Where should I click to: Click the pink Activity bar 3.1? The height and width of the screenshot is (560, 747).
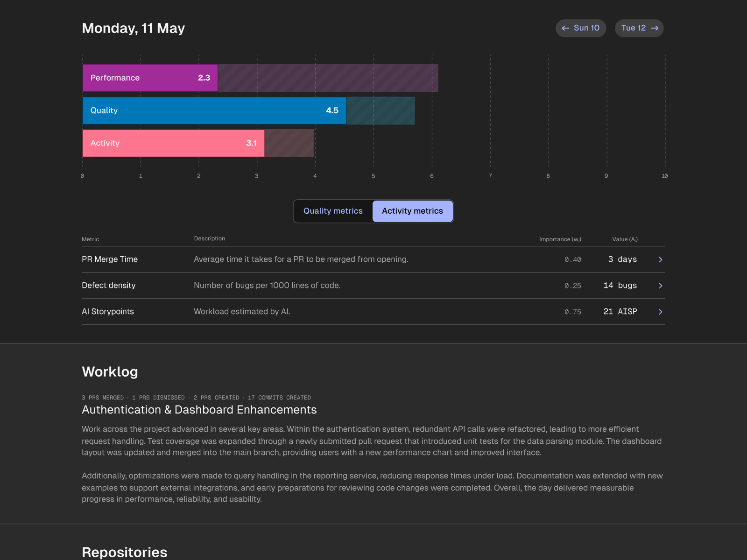point(174,143)
